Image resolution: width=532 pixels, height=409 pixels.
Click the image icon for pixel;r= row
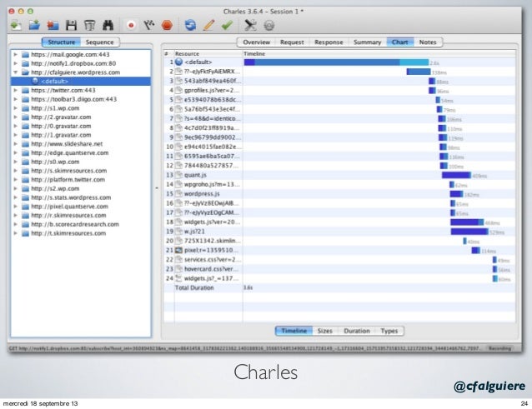point(178,250)
